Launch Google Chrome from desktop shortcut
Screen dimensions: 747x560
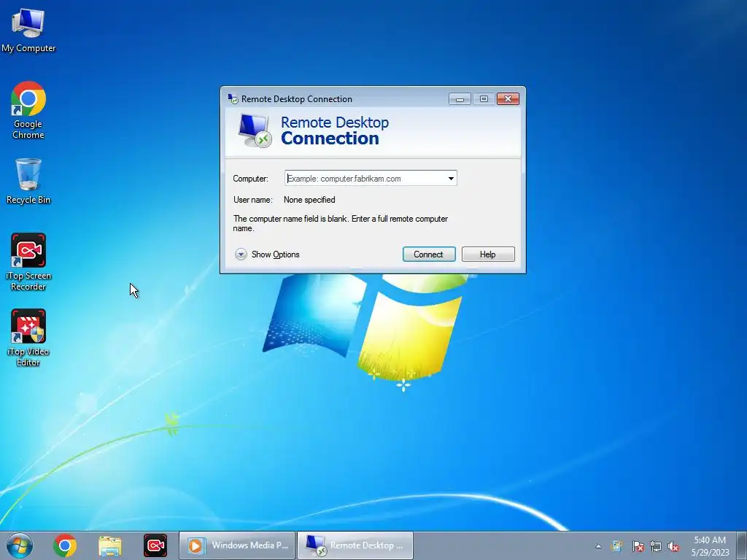click(28, 110)
